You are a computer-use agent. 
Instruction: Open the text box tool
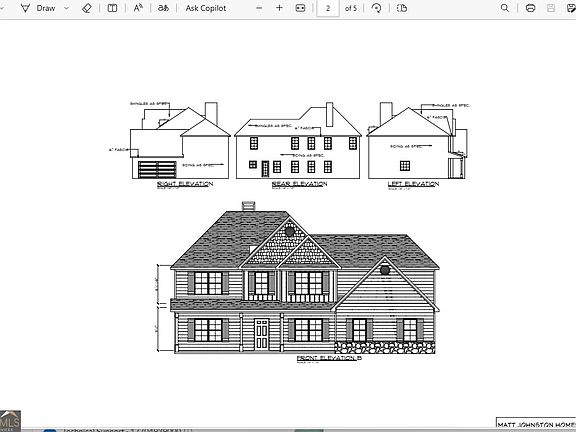pos(112,8)
